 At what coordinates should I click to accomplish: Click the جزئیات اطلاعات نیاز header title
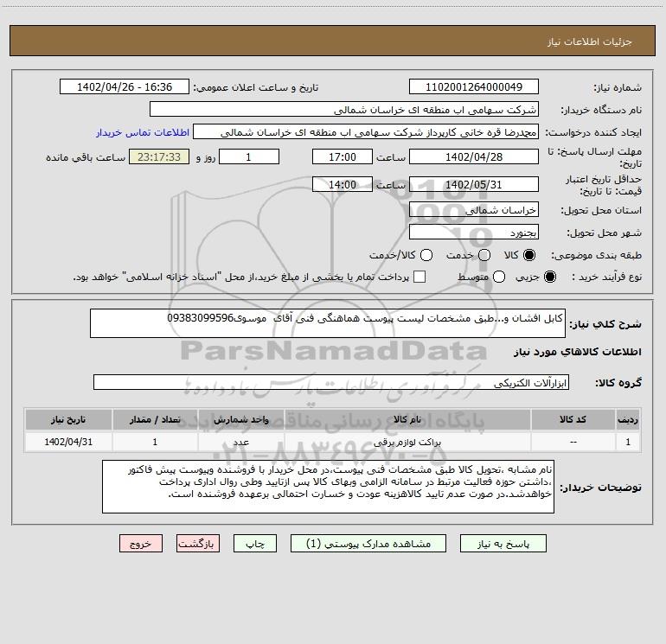pos(589,41)
